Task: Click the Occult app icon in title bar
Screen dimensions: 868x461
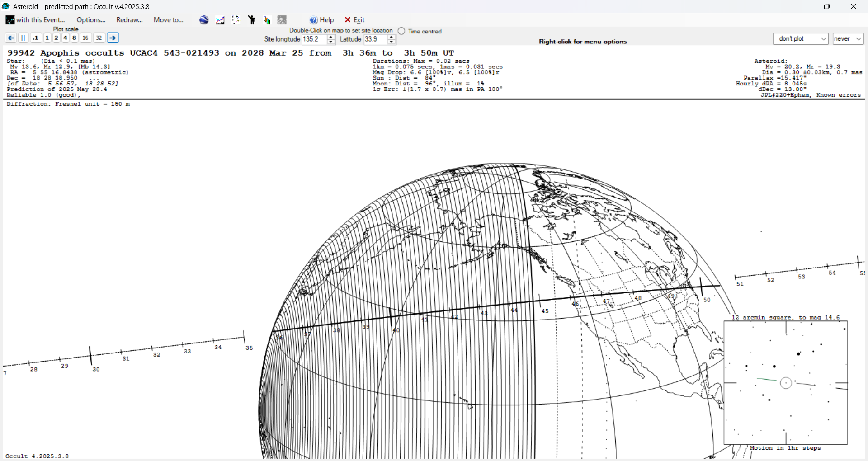Action: pos(6,6)
